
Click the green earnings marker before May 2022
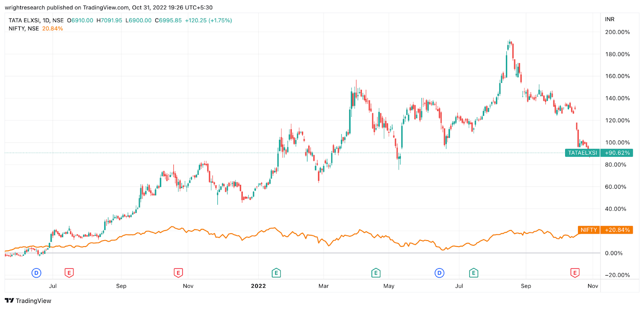376,273
